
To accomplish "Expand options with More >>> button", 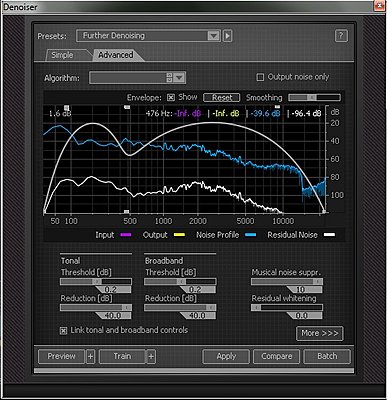I will [x=319, y=333].
